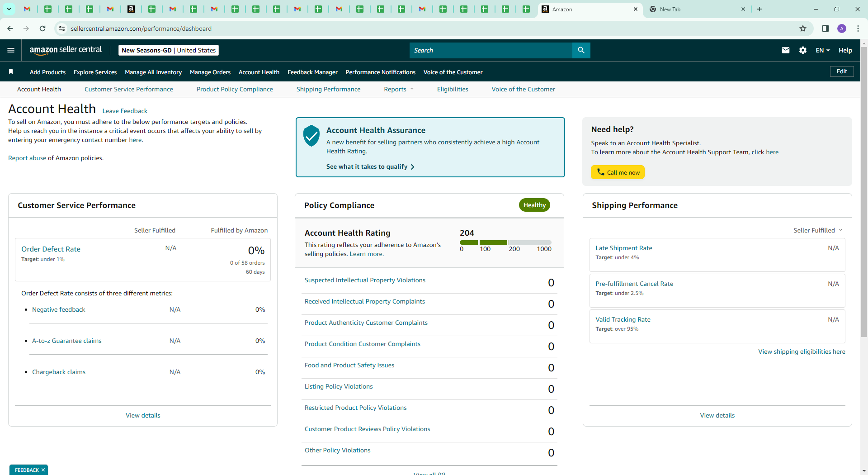Click Learn more under Account Health Rating
The height and width of the screenshot is (475, 868).
point(366,254)
